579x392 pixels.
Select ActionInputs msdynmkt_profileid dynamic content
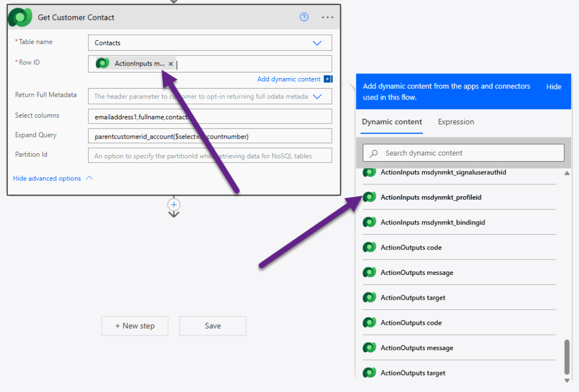pos(431,197)
